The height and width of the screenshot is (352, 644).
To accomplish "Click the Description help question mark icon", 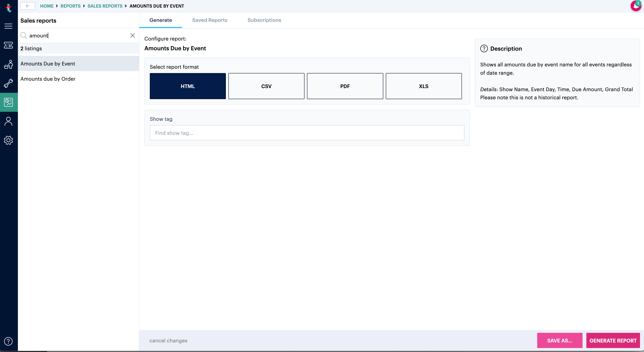I will point(484,48).
